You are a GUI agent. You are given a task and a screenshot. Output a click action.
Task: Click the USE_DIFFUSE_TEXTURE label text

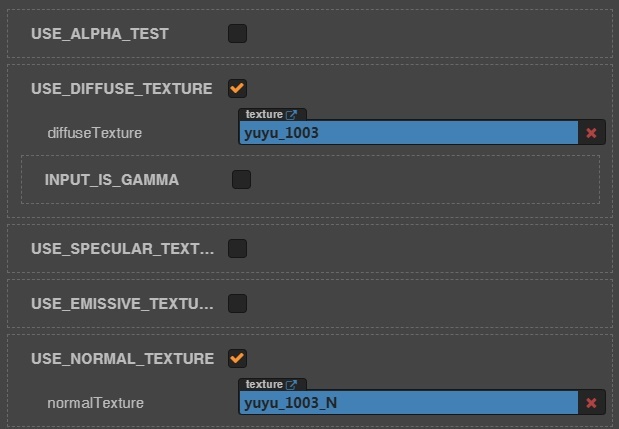(x=122, y=89)
